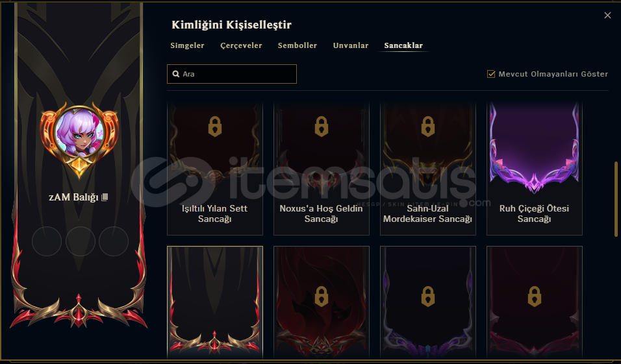
Task: Open the Çerçeveler tab
Action: (x=241, y=45)
